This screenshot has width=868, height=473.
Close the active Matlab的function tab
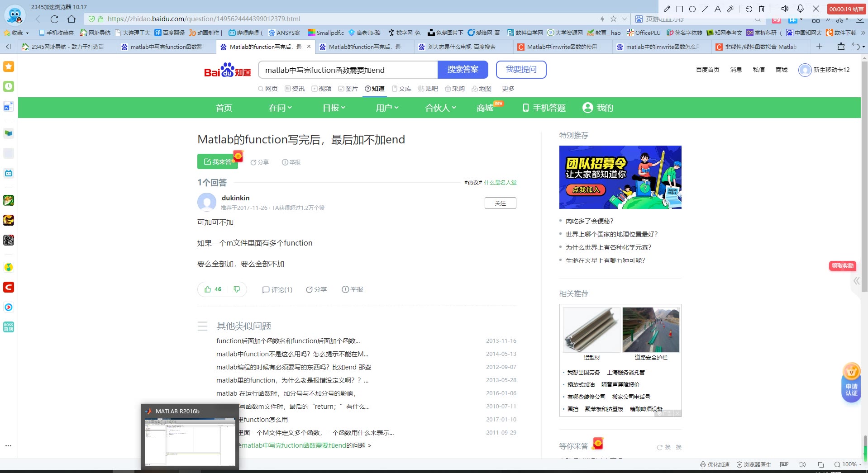309,47
